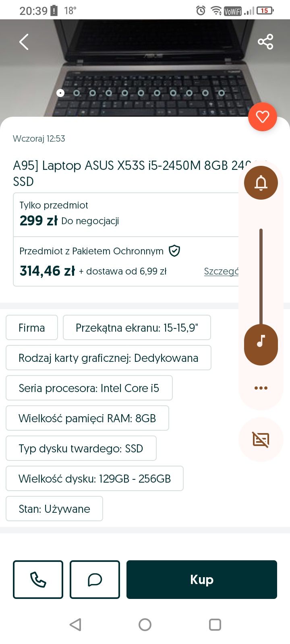Select last image carousel dot
The height and width of the screenshot is (644, 290).
222,93
